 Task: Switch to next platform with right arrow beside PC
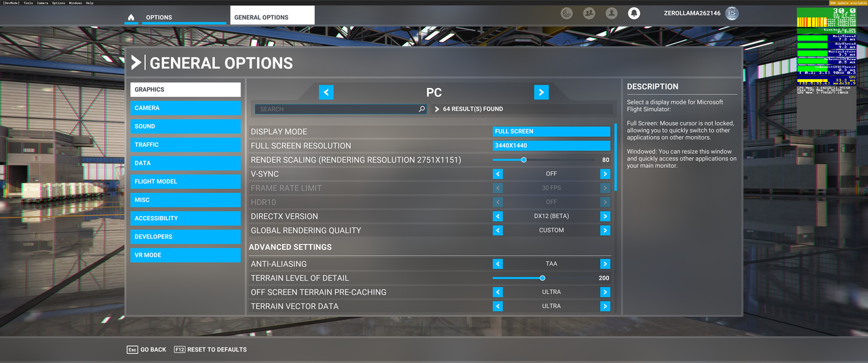coord(541,93)
